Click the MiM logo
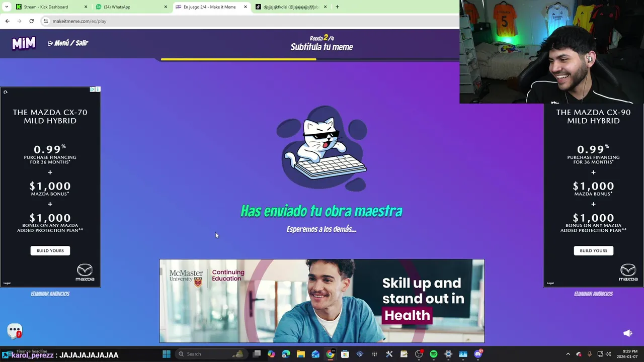Screen dimensions: 644x362 (x=24, y=43)
